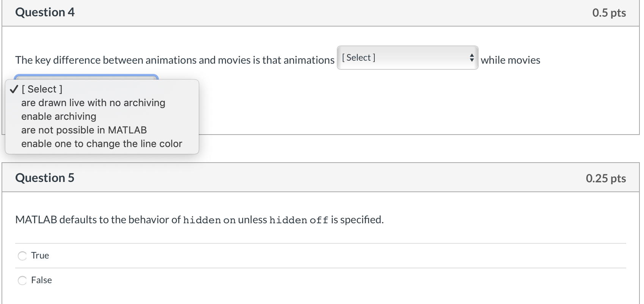Click the up-down arrows on the animations dropdown
Viewport: 644px width, 304px height.
pos(471,58)
